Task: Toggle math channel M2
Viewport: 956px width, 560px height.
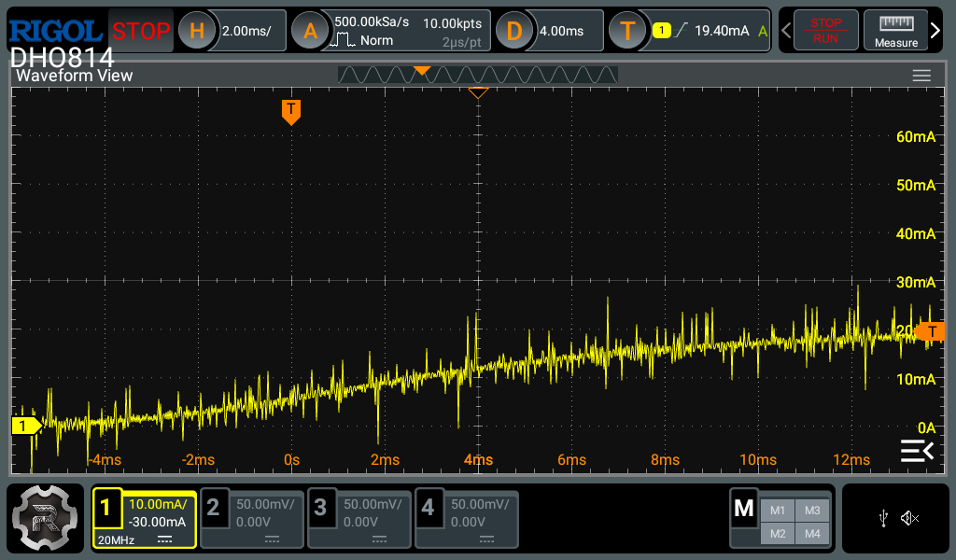Action: [778, 534]
